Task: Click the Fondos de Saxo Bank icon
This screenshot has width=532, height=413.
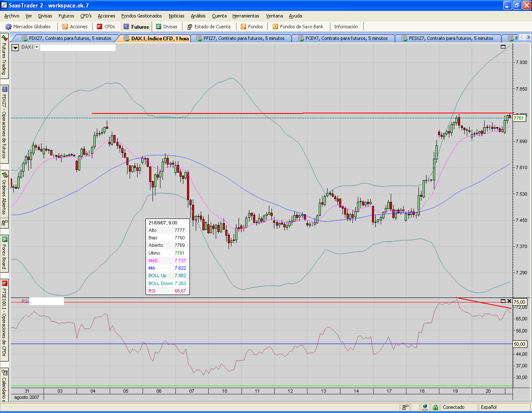Action: point(275,27)
